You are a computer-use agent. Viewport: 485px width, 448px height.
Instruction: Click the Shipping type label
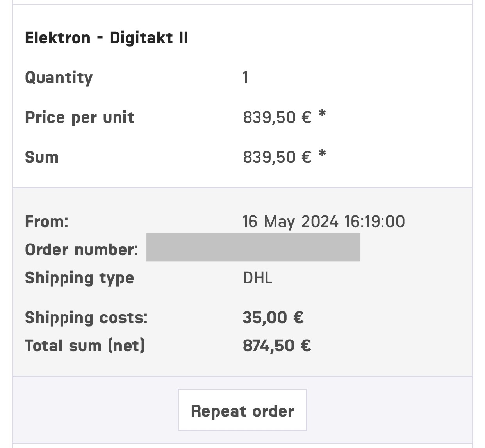click(x=79, y=278)
